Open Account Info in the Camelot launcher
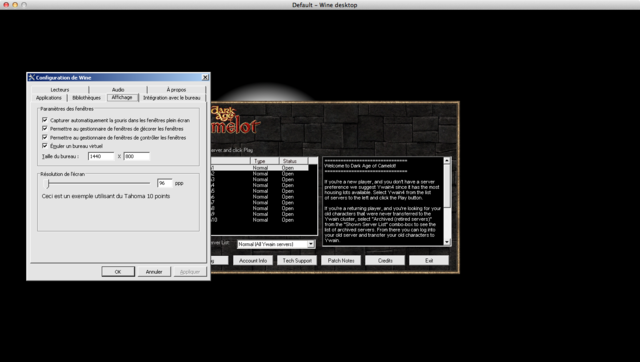Screen dimensions: 640x362 253,260
